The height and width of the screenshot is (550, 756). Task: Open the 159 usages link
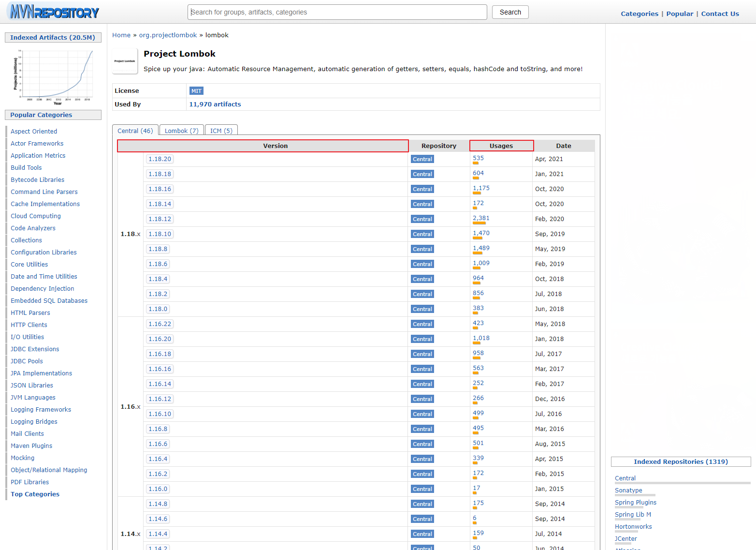click(x=478, y=533)
